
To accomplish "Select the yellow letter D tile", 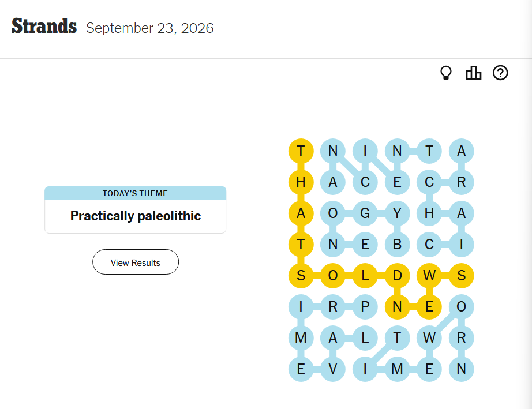I will click(398, 276).
